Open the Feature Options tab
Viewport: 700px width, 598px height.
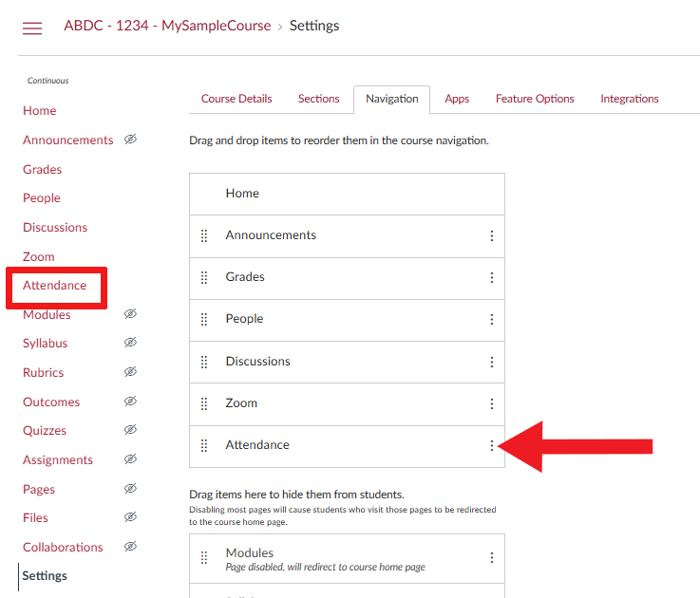click(x=535, y=99)
